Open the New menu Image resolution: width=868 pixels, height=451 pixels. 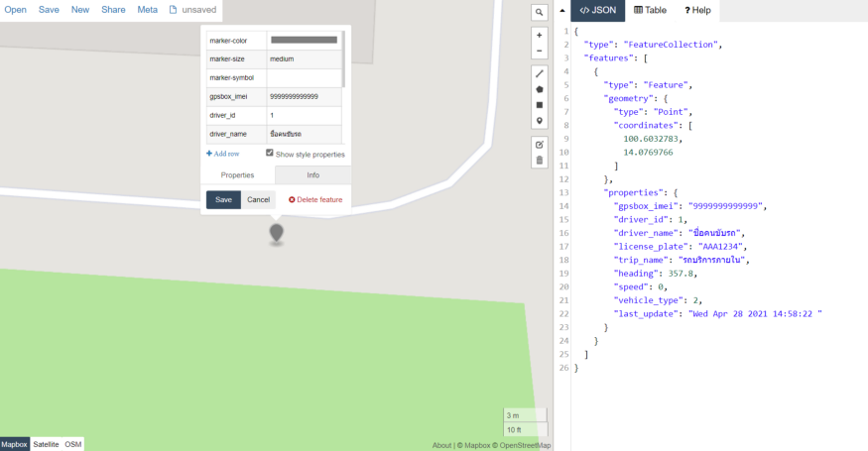pyautogui.click(x=80, y=9)
